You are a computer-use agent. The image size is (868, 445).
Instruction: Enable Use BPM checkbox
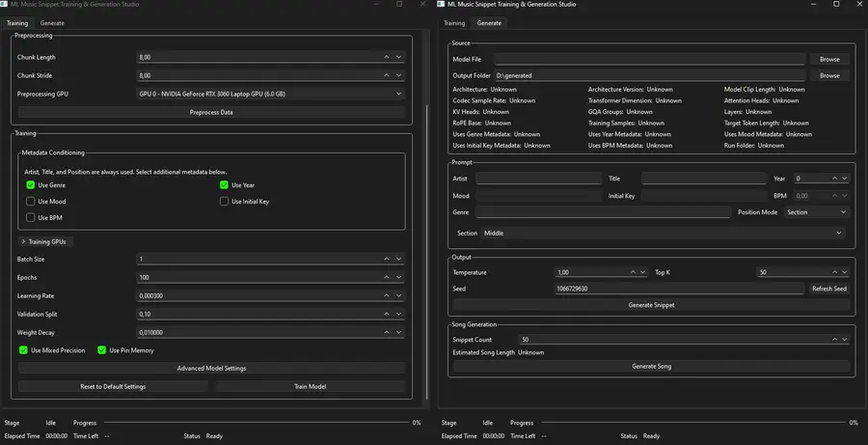coord(31,218)
